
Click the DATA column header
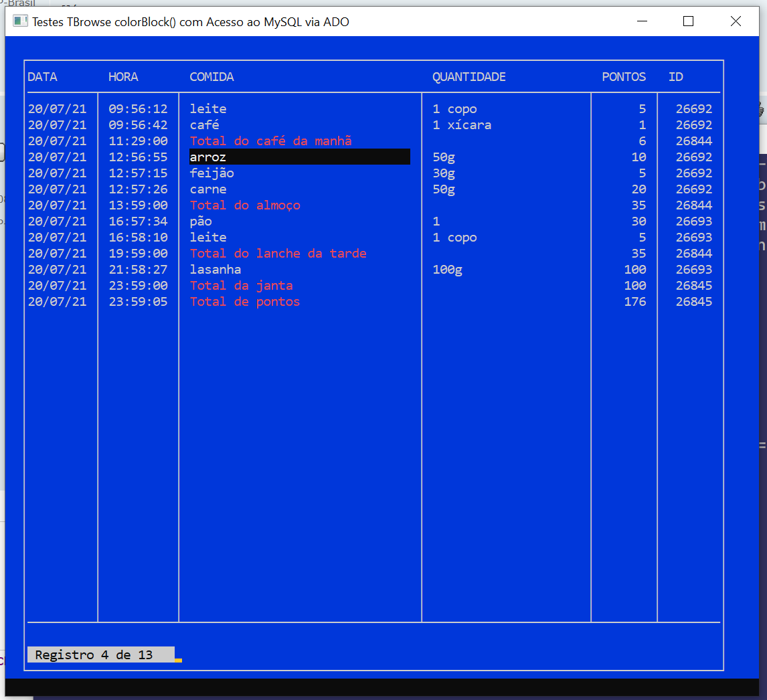tap(42, 77)
